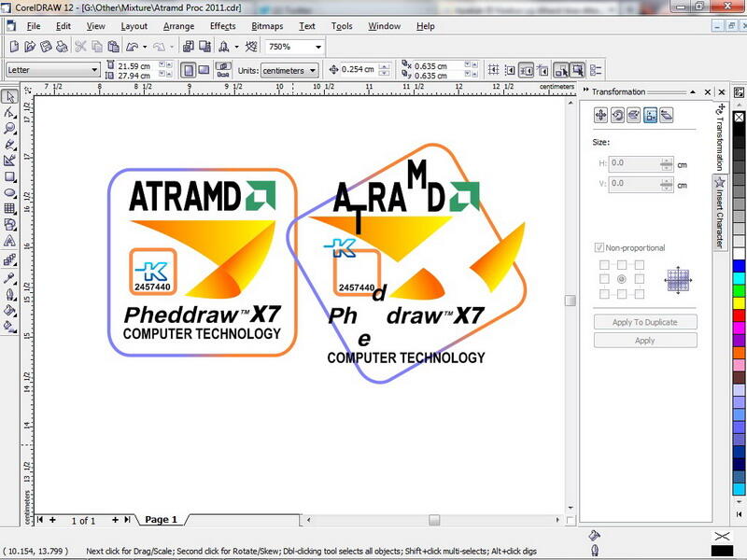Viewport: 747px width, 560px height.
Task: Select the no-fill X swatch
Action: coord(739,118)
